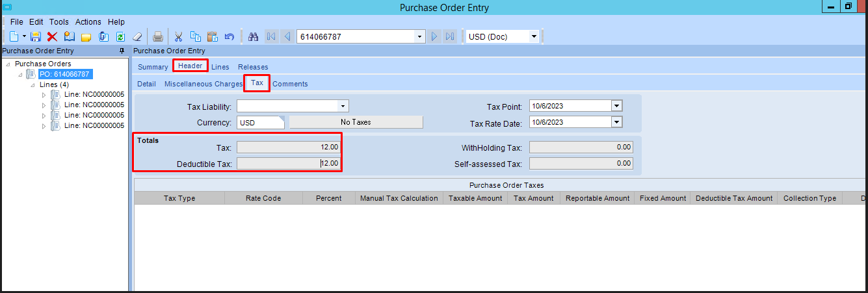This screenshot has height=293, width=868.
Task: Switch to the Lines tab
Action: click(x=220, y=67)
